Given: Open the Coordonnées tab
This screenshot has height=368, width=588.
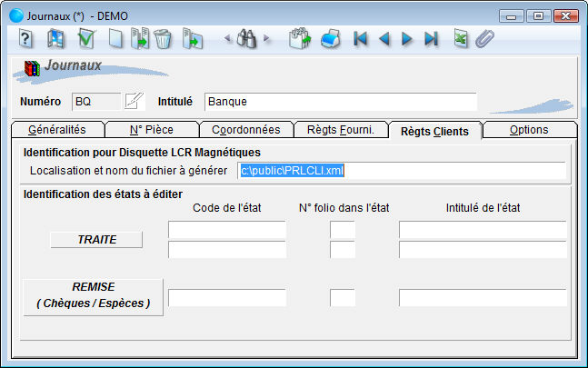Looking at the screenshot, I should pyautogui.click(x=245, y=130).
